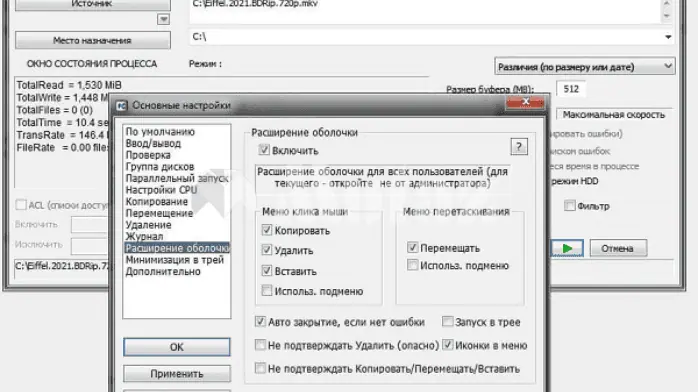Open the Различия (по размеру или дате) dropdown
Viewport: 698px width, 392px height.
[x=584, y=67]
